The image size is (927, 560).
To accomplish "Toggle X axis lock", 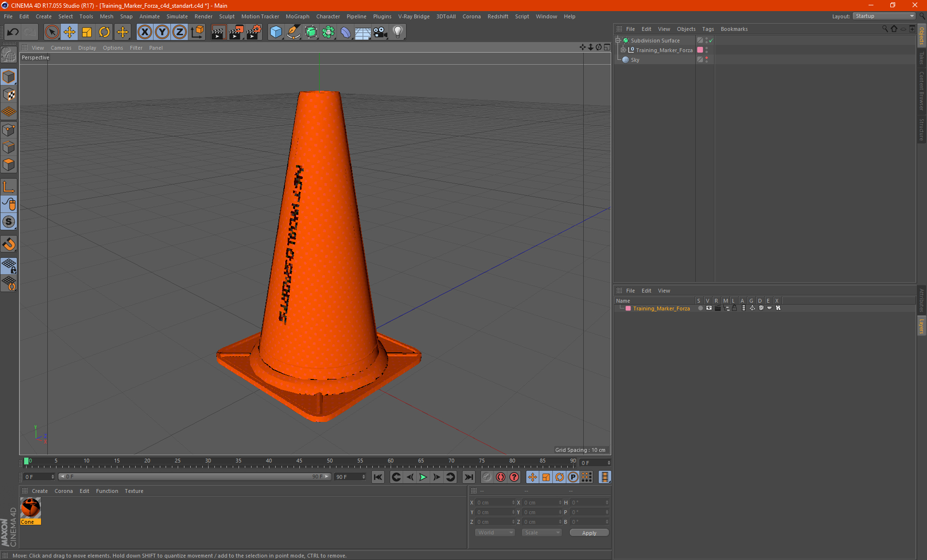I will [144, 32].
